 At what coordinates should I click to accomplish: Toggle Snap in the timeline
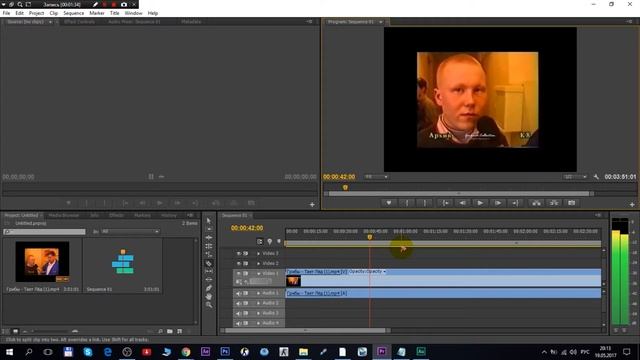pos(260,242)
